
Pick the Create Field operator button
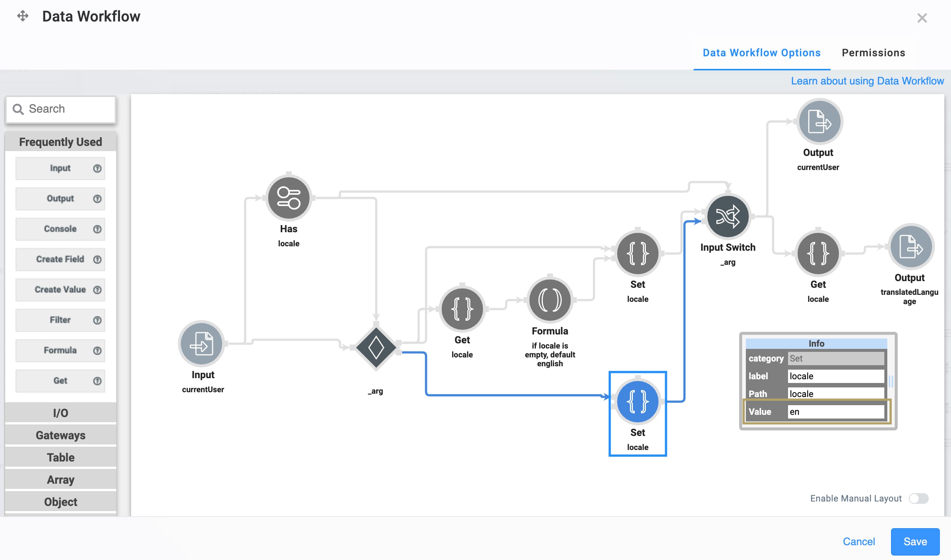pyautogui.click(x=60, y=259)
